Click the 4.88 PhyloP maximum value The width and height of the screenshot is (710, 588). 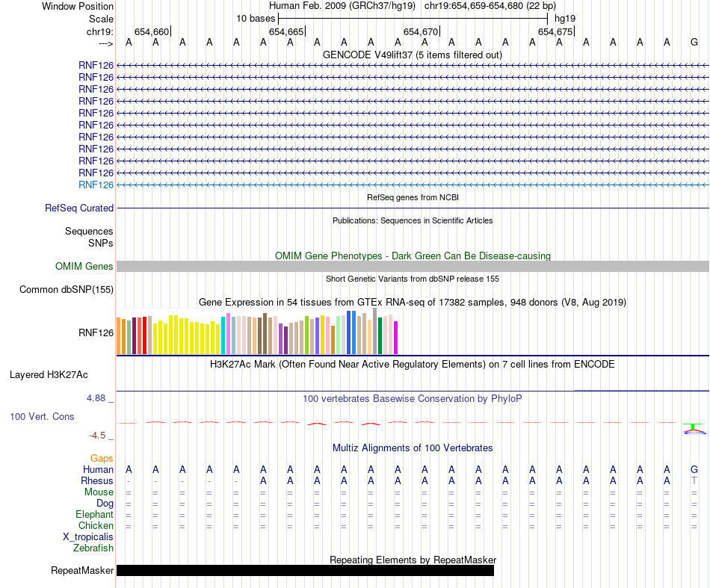tap(96, 398)
